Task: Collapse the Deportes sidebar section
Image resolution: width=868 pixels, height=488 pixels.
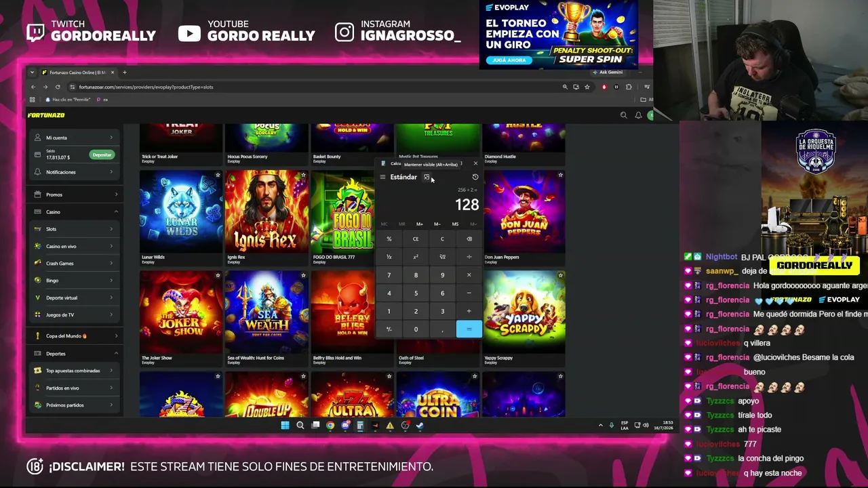Action: point(75,354)
